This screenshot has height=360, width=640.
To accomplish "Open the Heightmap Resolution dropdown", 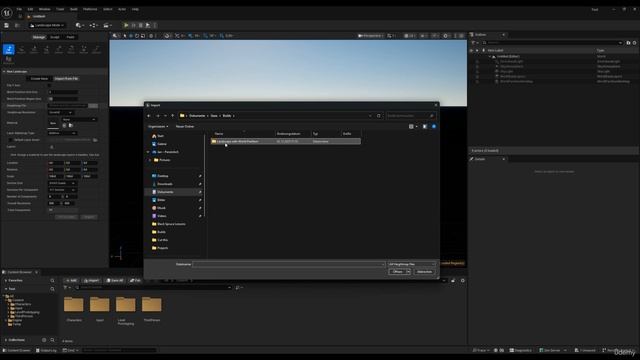I will pyautogui.click(x=61, y=113).
